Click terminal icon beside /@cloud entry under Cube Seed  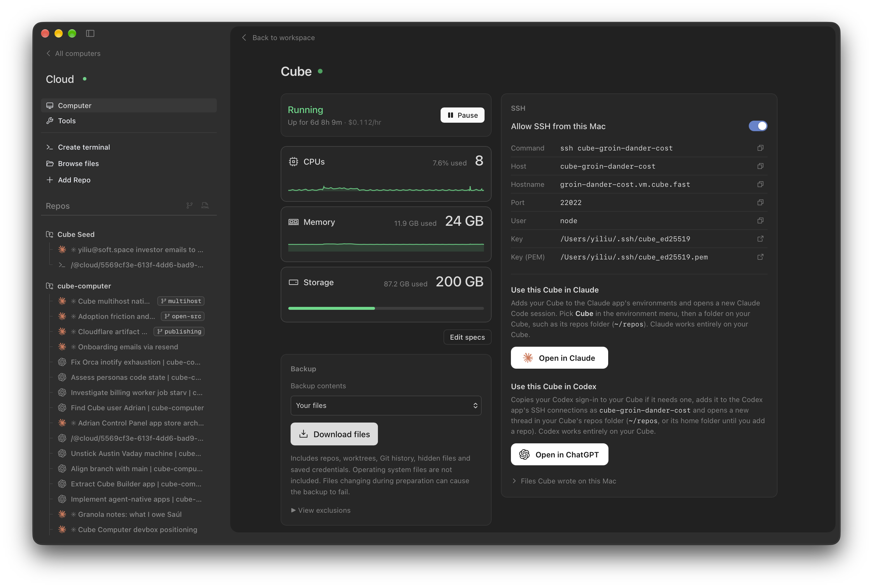[62, 265]
